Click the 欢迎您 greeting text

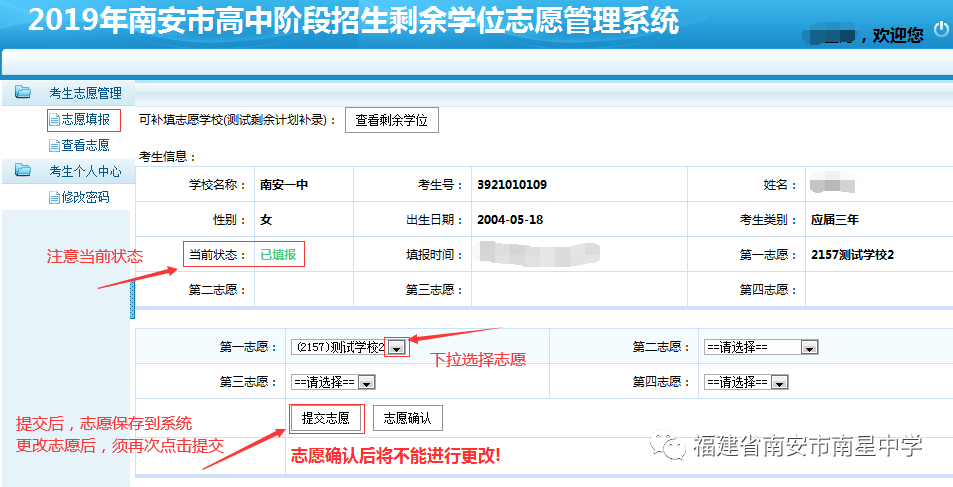898,35
